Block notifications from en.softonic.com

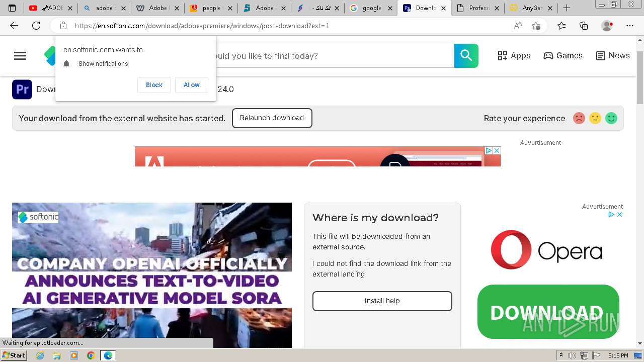[154, 85]
